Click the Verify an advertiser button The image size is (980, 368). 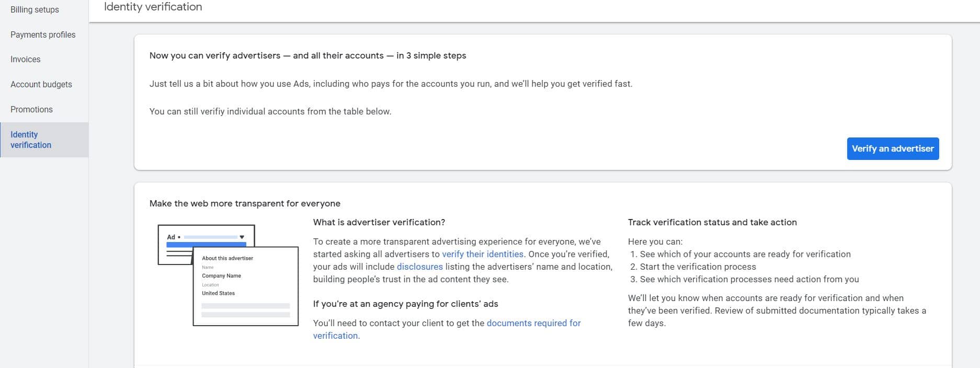point(893,148)
